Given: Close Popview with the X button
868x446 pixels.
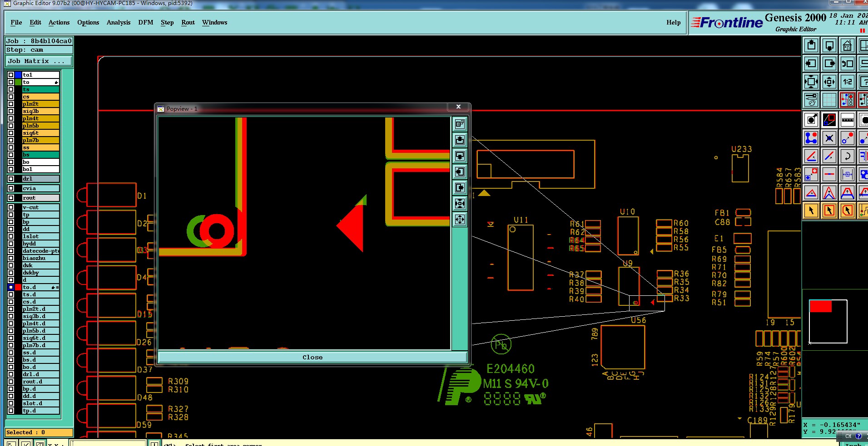Looking at the screenshot, I should [459, 107].
